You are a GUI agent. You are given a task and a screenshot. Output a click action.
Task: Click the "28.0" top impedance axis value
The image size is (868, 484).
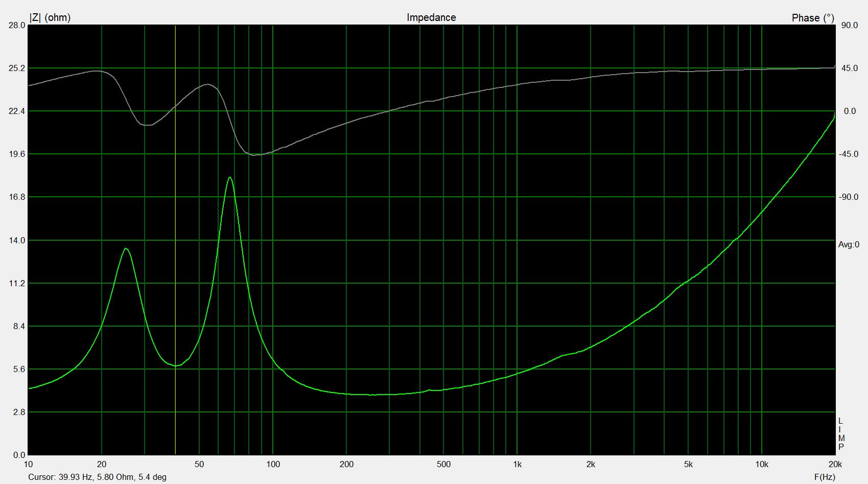[16, 25]
